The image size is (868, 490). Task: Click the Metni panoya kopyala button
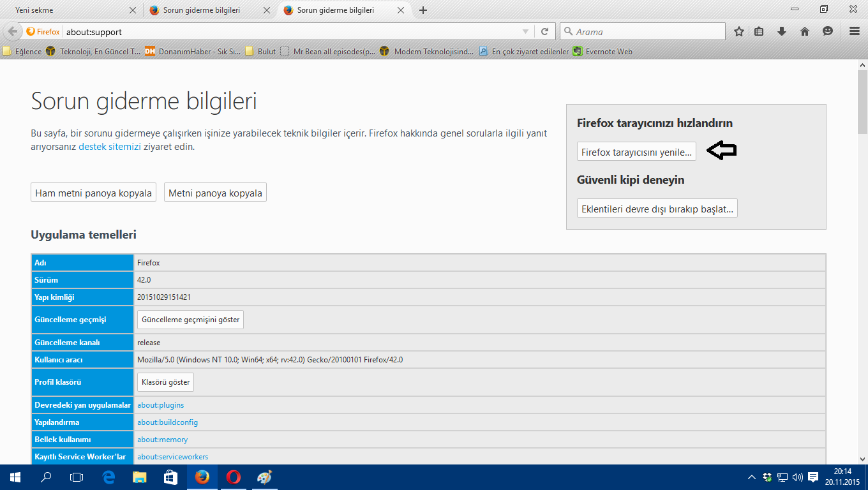[215, 193]
